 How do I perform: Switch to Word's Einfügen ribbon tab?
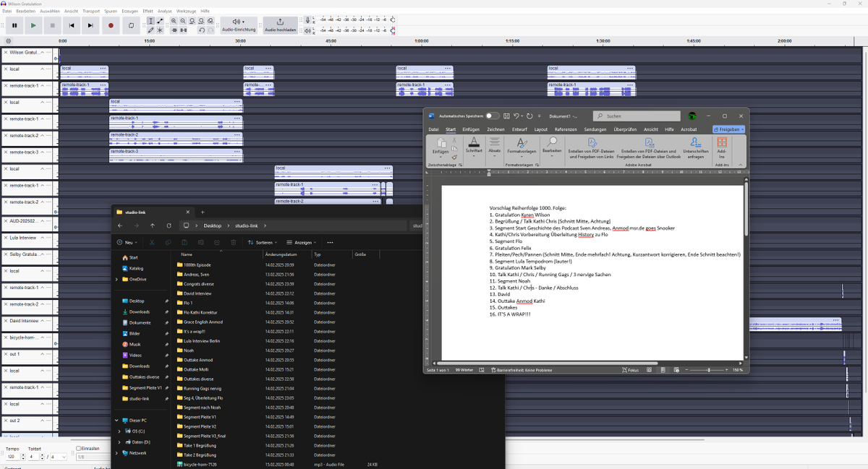(x=471, y=129)
